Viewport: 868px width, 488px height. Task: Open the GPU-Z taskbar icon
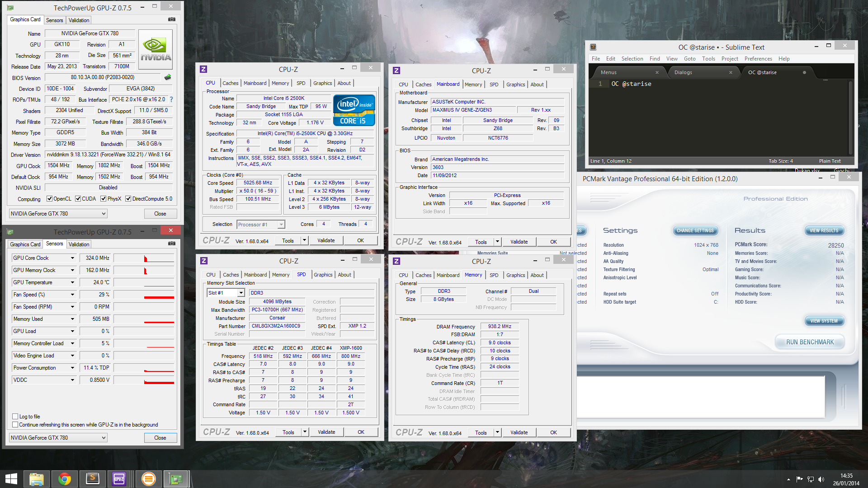175,479
